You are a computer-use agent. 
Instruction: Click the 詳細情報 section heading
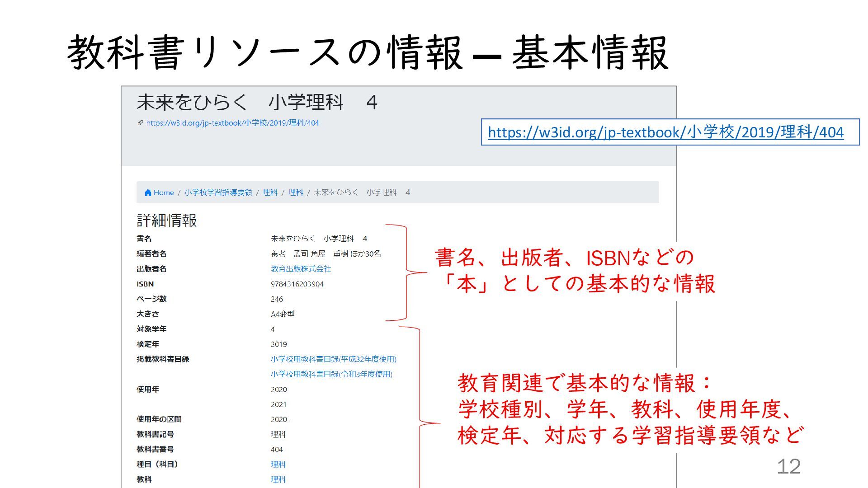(x=167, y=221)
